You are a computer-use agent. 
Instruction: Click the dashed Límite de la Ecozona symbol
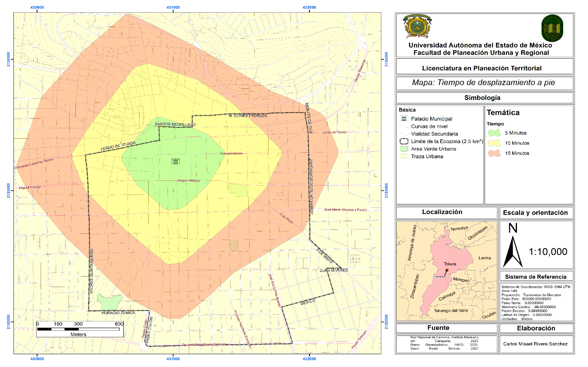pyautogui.click(x=404, y=141)
